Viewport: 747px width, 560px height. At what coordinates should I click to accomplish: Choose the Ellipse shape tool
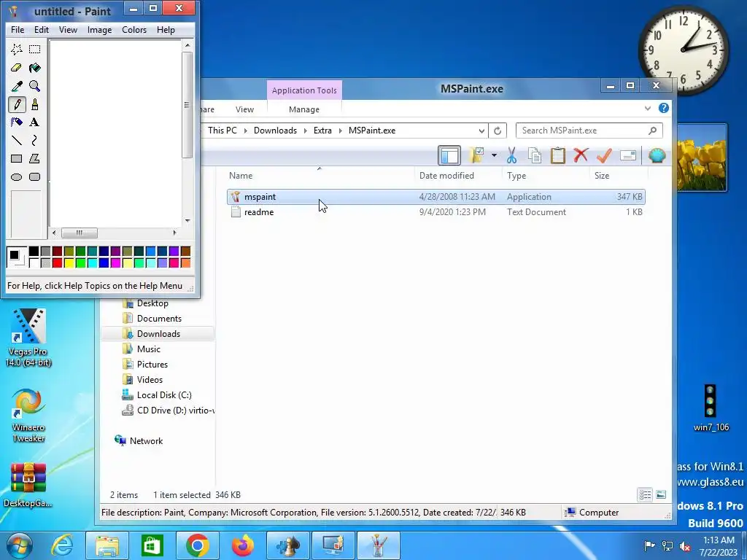(x=17, y=177)
